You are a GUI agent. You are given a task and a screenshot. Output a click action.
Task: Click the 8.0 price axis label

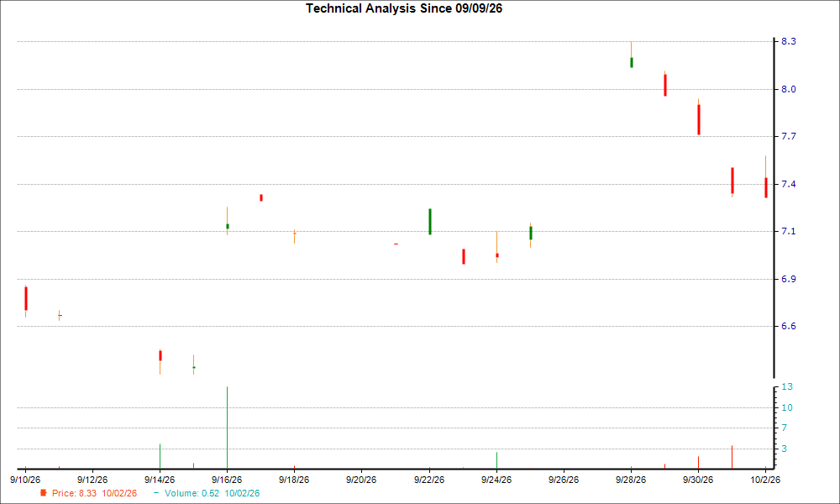click(x=788, y=89)
